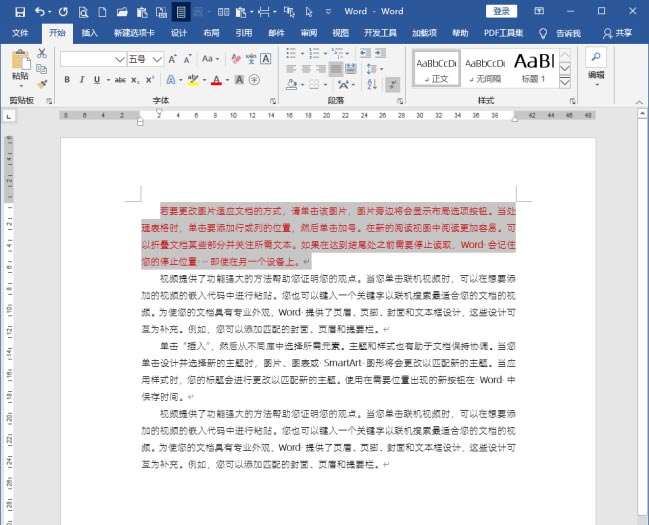Create a new blank document icon
This screenshot has height=525, width=649.
102,12
